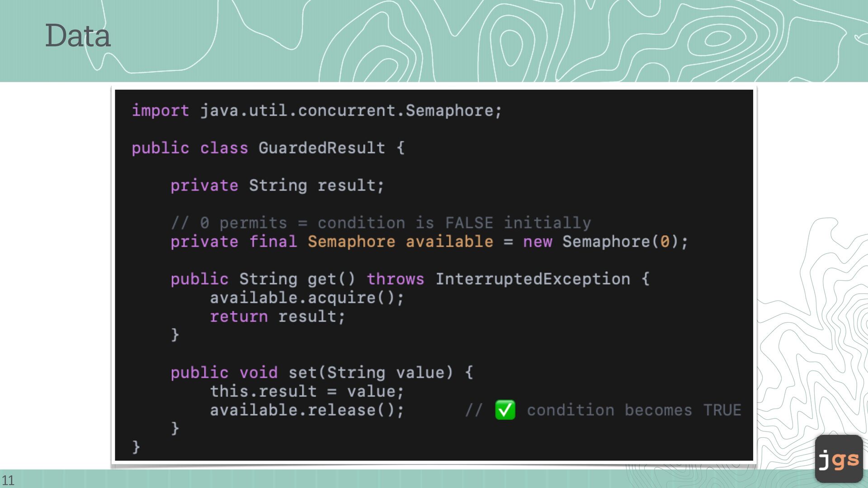Click the import Semaphore statement line
868x488 pixels.
tap(316, 111)
